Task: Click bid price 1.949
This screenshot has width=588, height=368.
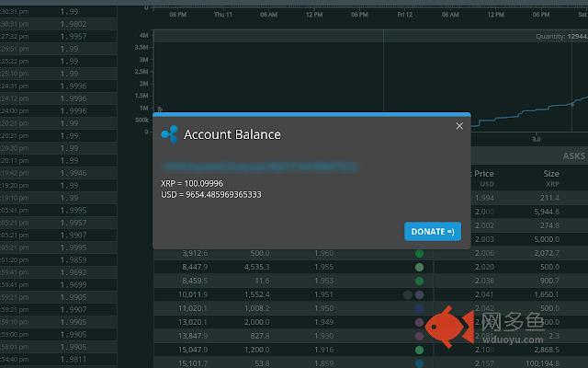Action: (324, 322)
